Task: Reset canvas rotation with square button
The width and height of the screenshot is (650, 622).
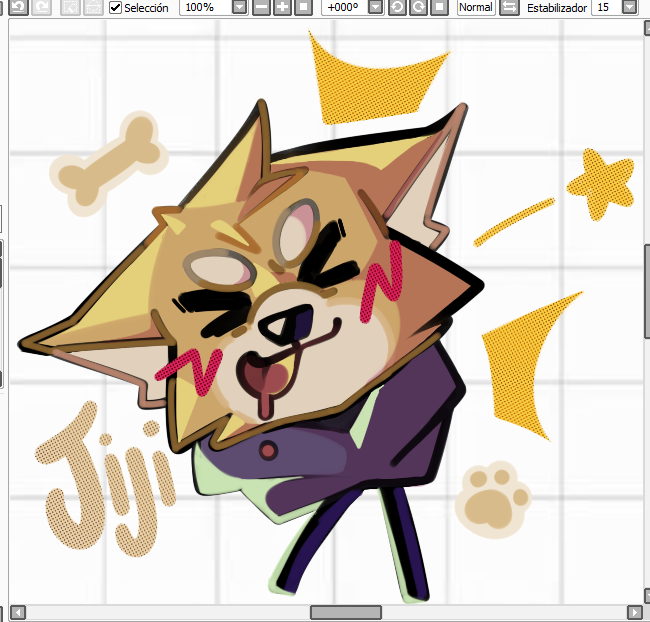Action: click(439, 7)
